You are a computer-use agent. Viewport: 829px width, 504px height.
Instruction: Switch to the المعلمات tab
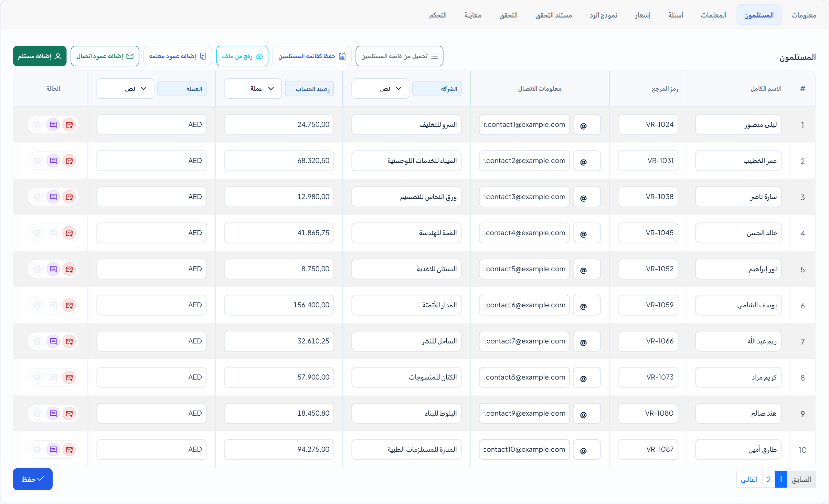714,15
